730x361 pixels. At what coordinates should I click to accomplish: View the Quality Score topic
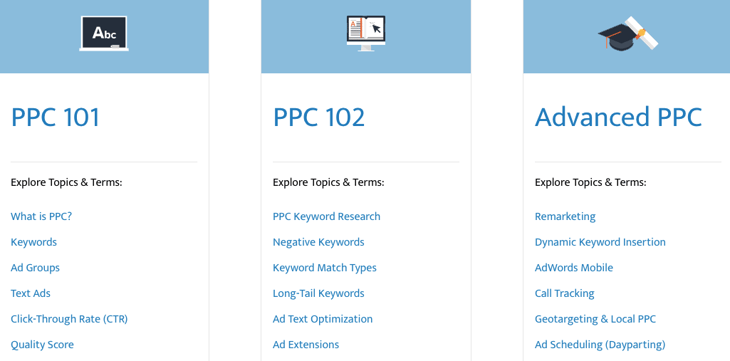[42, 345]
